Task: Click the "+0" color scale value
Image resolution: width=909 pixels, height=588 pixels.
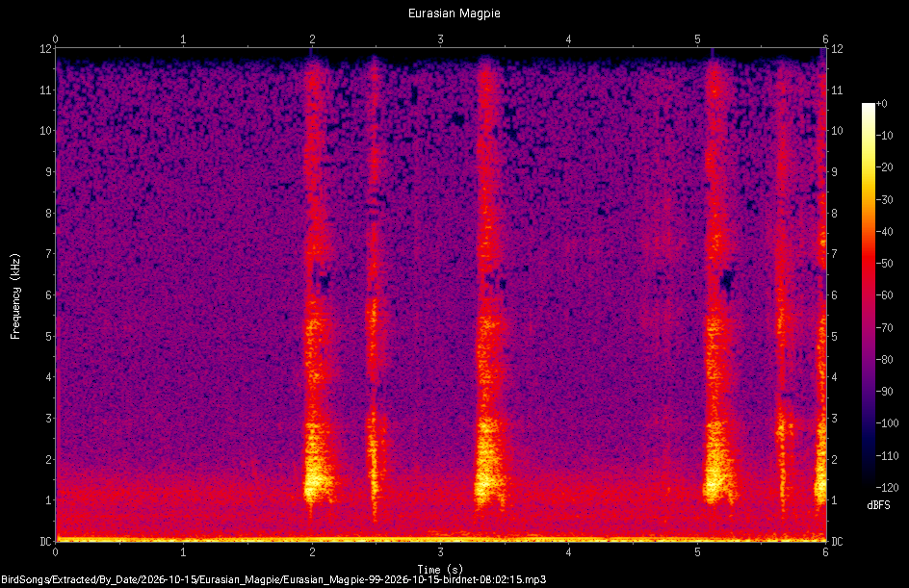Action: click(x=881, y=104)
